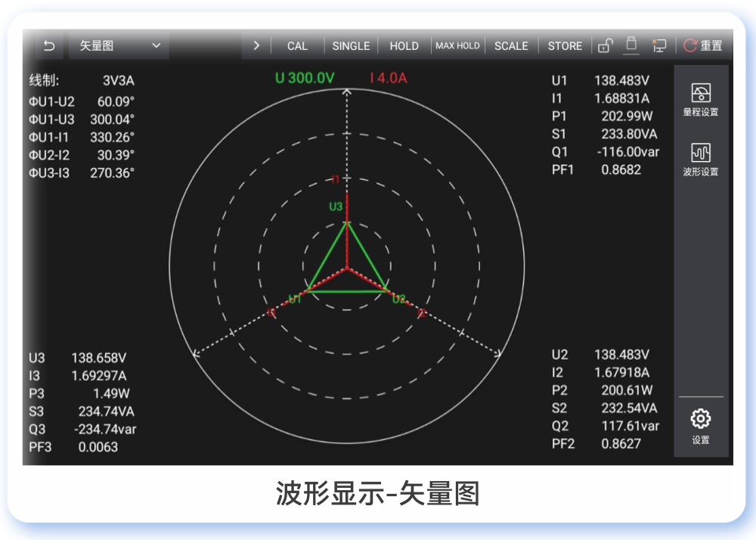Image resolution: width=756 pixels, height=540 pixels.
Task: Enable HOLD mode in the toolbar
Action: (404, 45)
